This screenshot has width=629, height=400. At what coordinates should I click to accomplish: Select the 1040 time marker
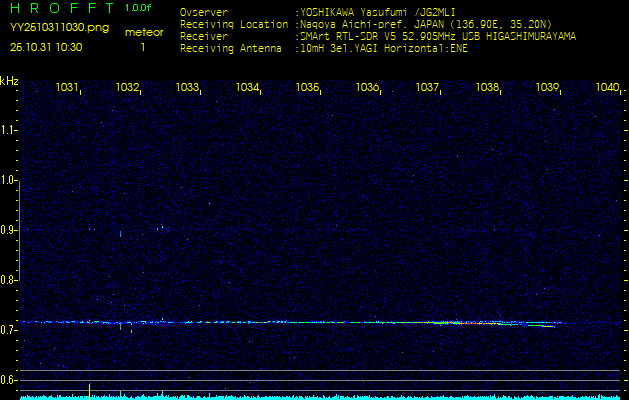click(x=607, y=88)
